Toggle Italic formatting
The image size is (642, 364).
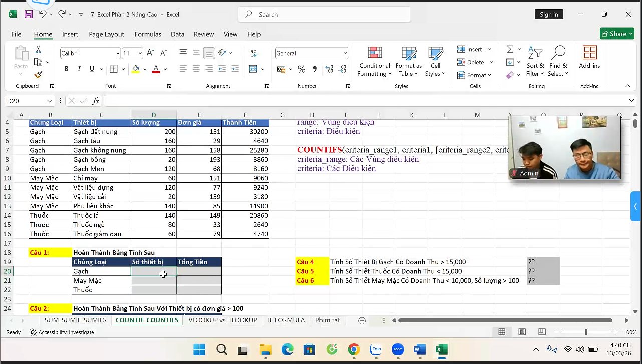79,69
